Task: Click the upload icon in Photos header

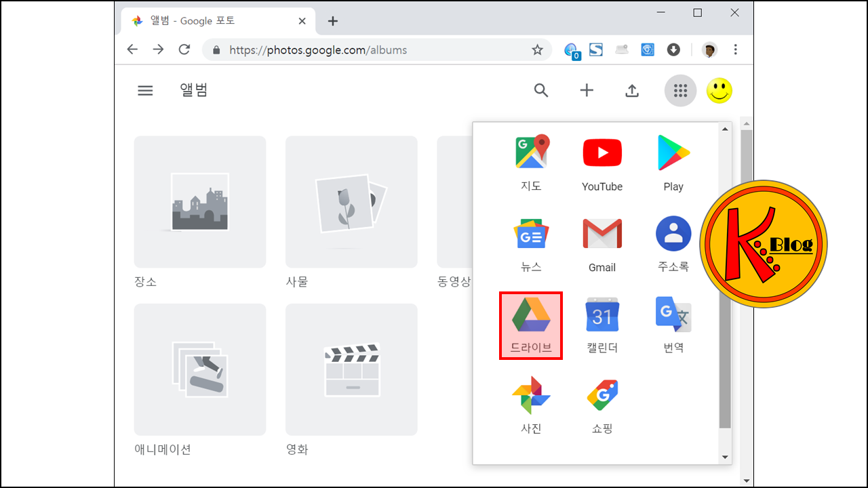Action: pos(632,91)
